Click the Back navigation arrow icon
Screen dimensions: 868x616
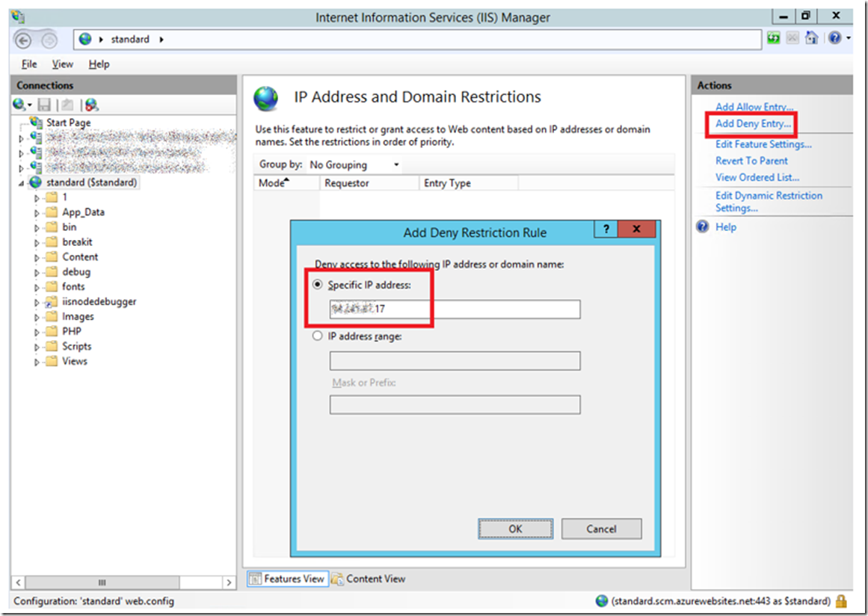tap(22, 40)
